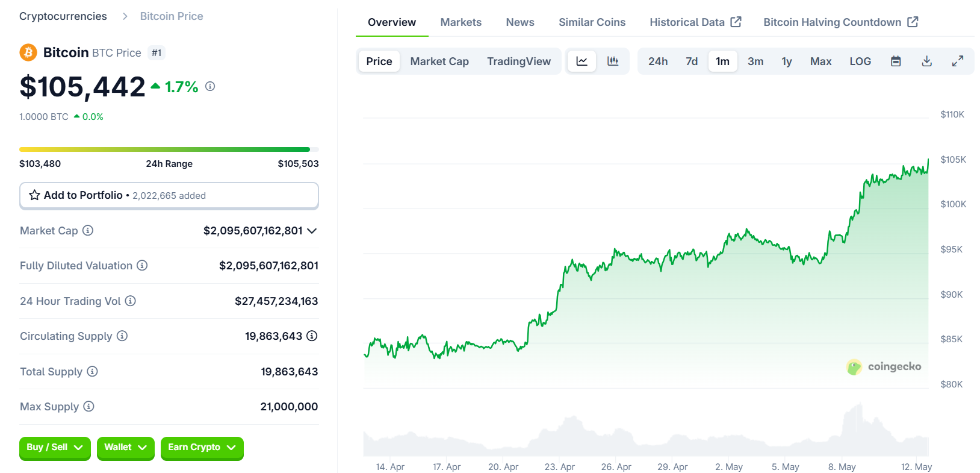Click the 24h Range price bar
Screen dimensions: 980x473
tap(169, 149)
